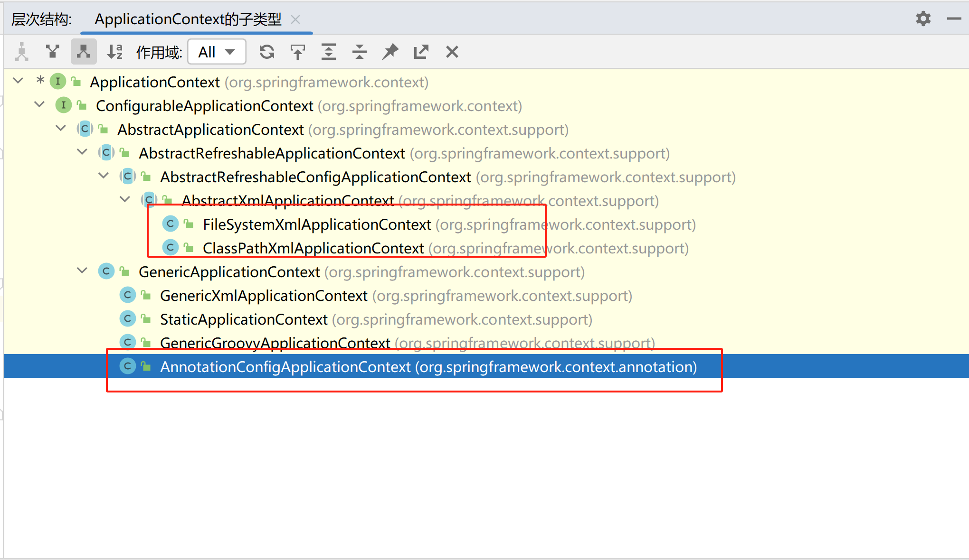The image size is (969, 560).
Task: Select GenericGroovyApplicationContext row
Action: [486, 343]
